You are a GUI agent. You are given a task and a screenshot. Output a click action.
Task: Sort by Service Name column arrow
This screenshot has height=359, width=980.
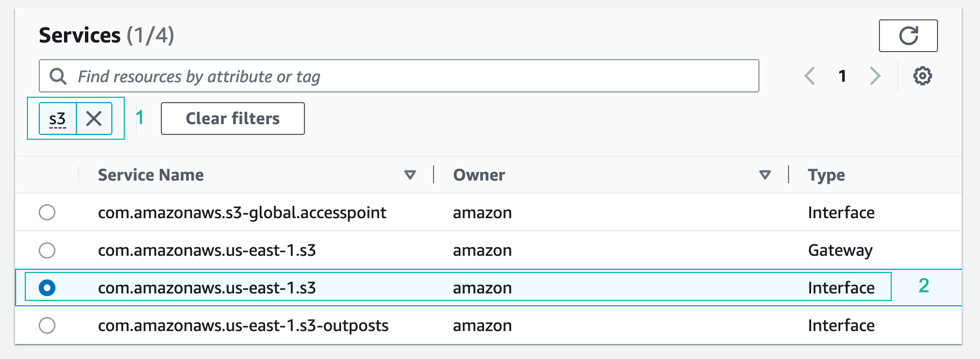(x=410, y=175)
